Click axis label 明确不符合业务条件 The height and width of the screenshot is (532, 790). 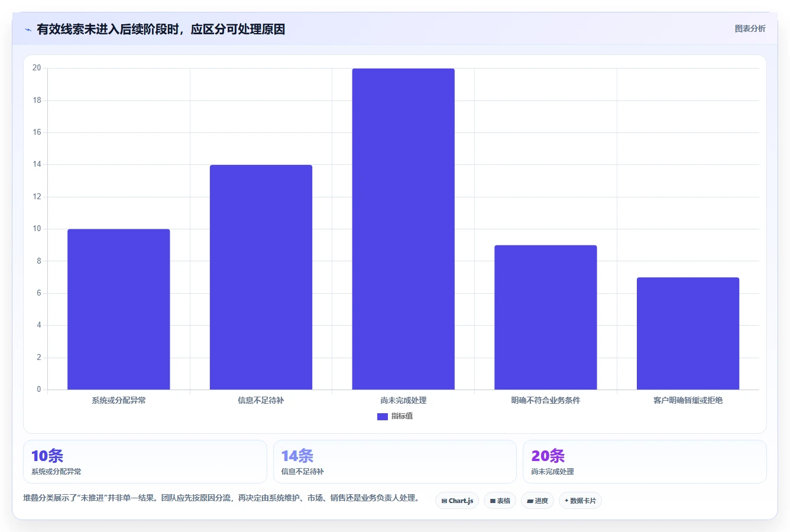point(546,400)
